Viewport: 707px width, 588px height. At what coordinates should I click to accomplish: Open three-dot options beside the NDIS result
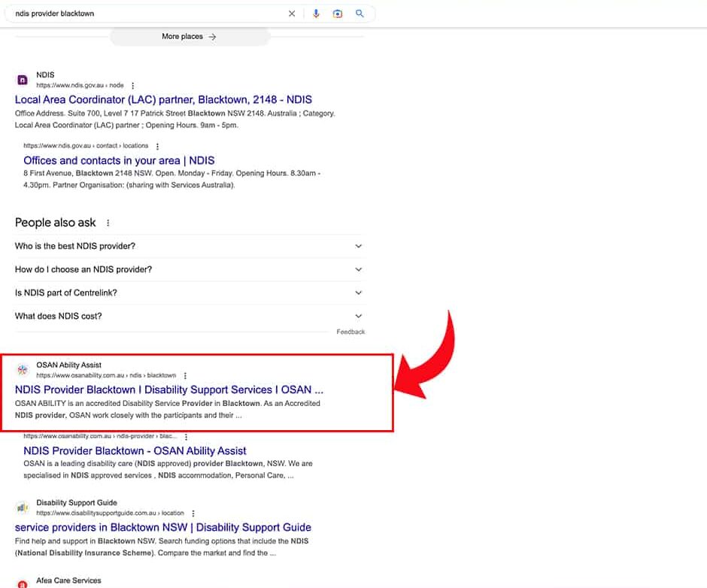[133, 86]
